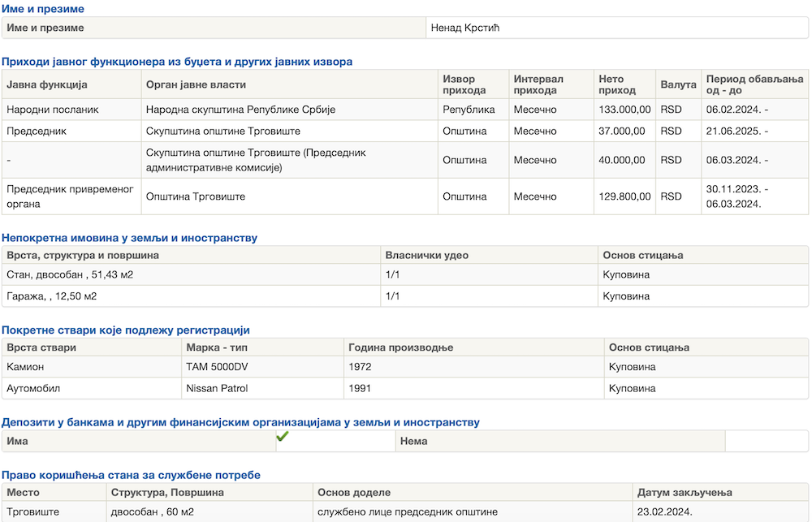Click the 'Приходи јавног функционера' section heading
This screenshot has height=522, width=812.
point(177,62)
